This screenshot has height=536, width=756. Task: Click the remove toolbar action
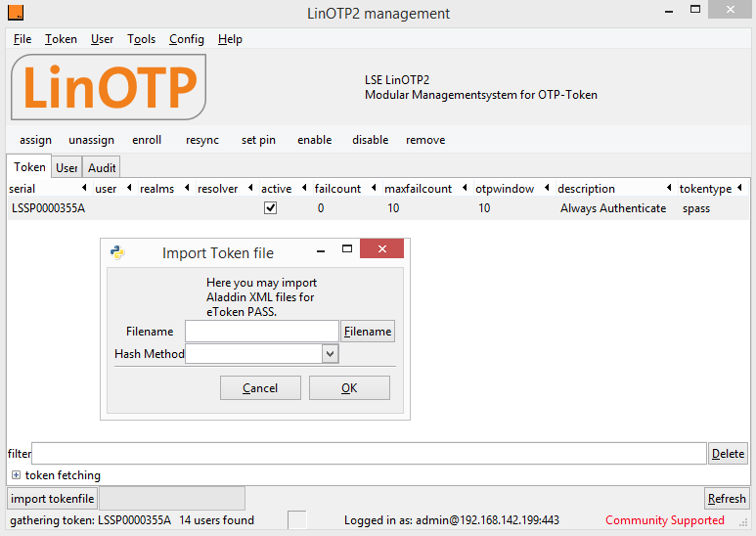[425, 140]
